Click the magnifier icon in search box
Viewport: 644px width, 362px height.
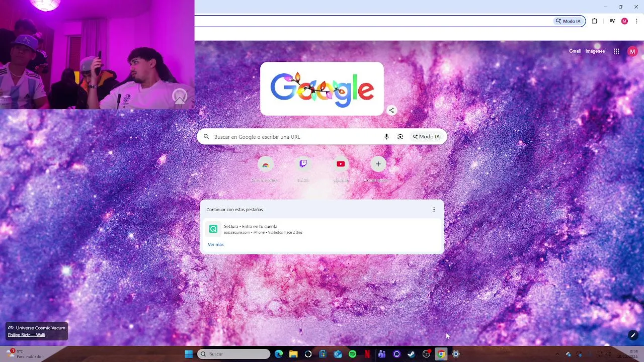pyautogui.click(x=206, y=137)
